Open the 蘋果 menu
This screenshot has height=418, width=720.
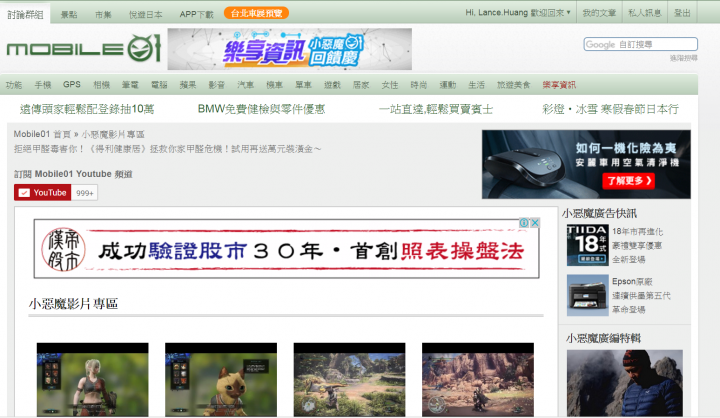[x=188, y=85]
